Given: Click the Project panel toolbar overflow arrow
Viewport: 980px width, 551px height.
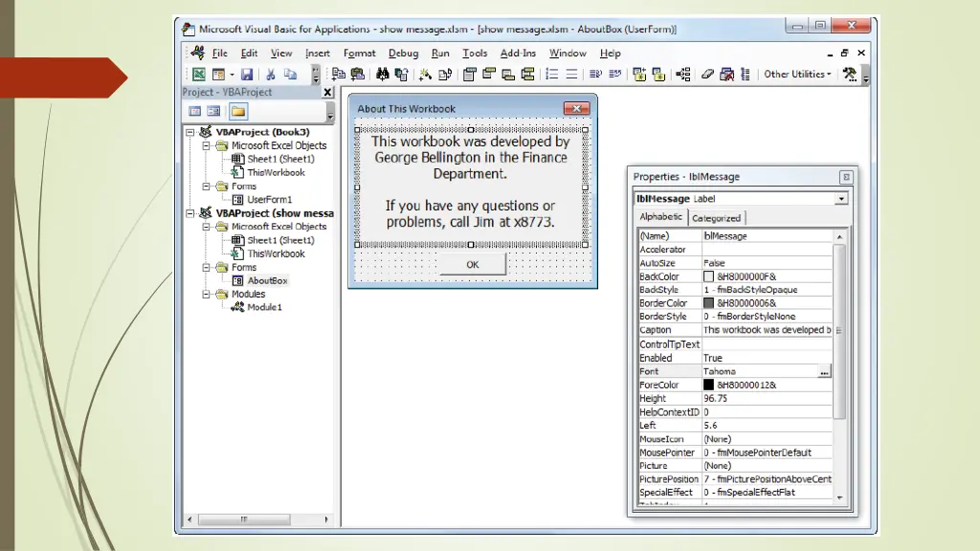Looking at the screenshot, I should click(x=330, y=113).
